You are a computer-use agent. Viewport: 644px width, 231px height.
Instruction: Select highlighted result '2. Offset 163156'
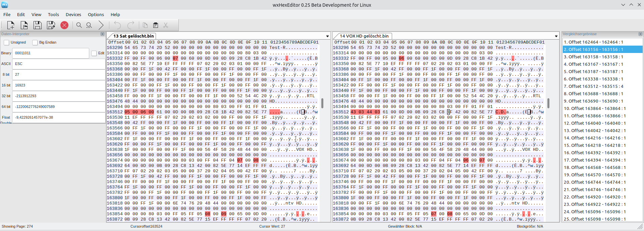(x=602, y=49)
